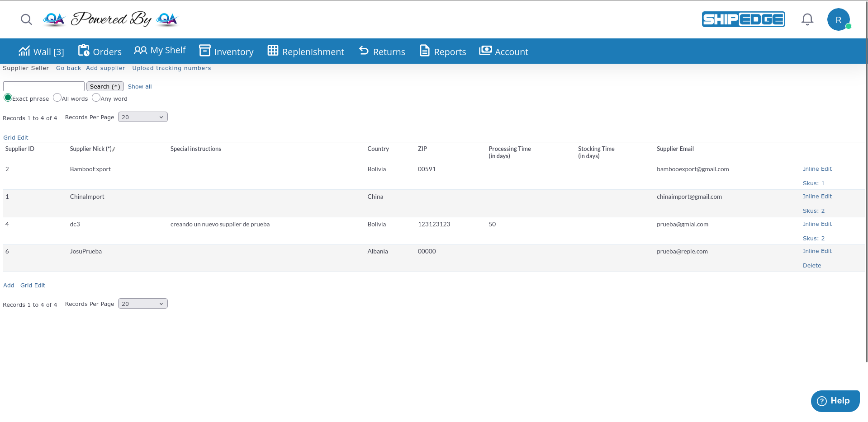
Task: Open top Records Per Page dropdown
Action: (142, 117)
